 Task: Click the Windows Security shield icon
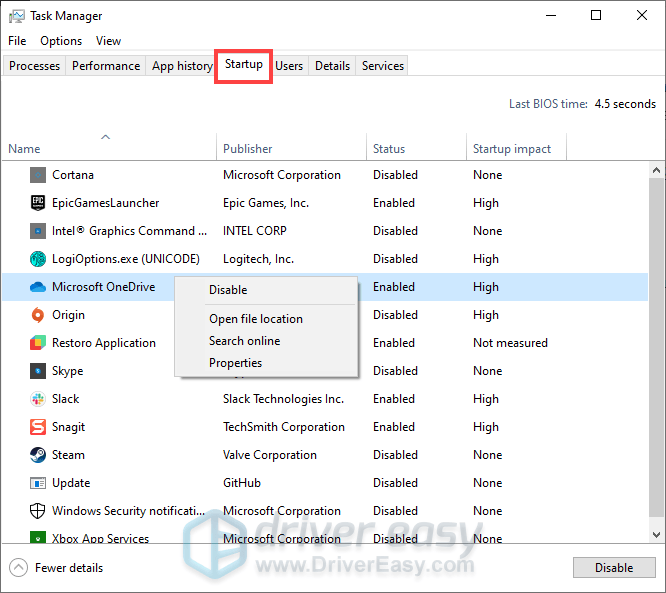pos(38,511)
